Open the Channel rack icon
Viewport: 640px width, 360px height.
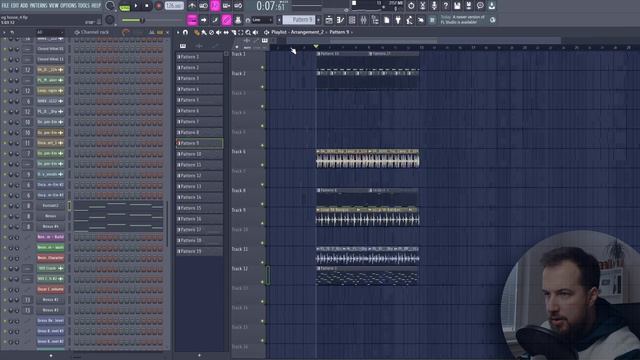(x=352, y=20)
